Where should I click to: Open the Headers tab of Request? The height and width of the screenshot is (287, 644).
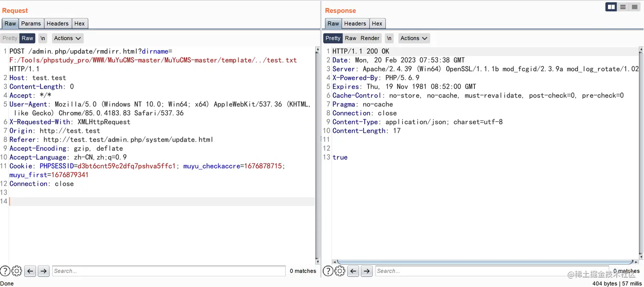pyautogui.click(x=57, y=23)
